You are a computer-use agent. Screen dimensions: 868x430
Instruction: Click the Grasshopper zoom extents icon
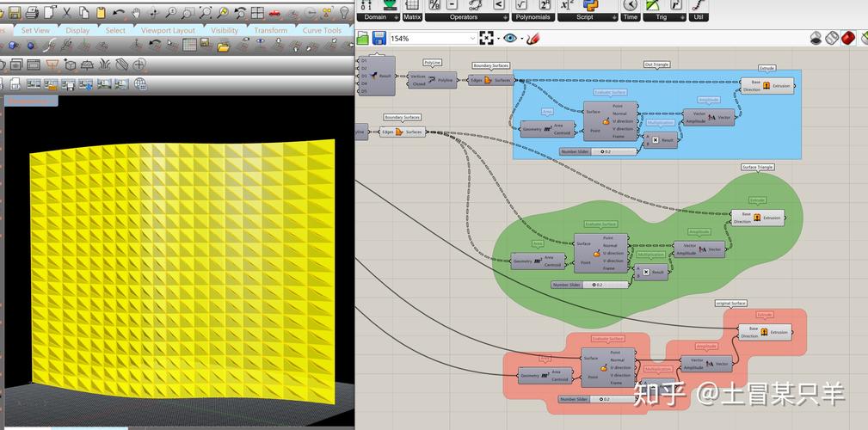pyautogui.click(x=486, y=38)
